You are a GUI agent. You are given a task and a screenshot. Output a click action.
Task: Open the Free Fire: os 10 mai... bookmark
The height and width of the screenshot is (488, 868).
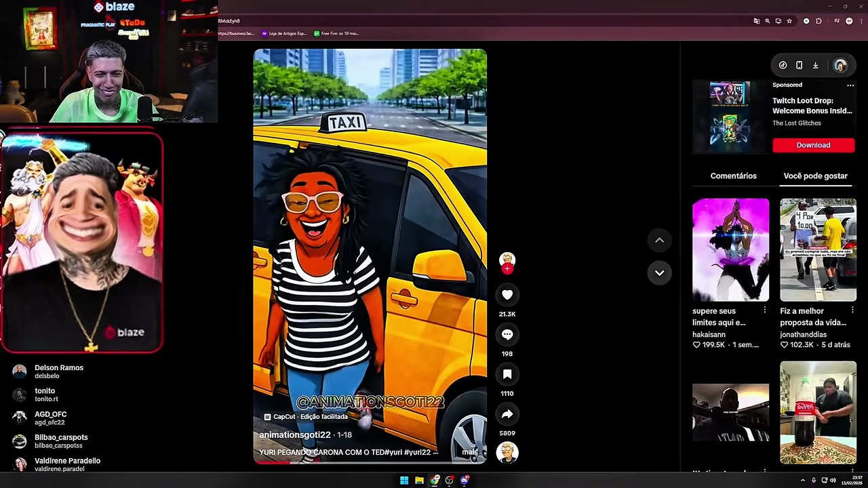[x=336, y=33]
